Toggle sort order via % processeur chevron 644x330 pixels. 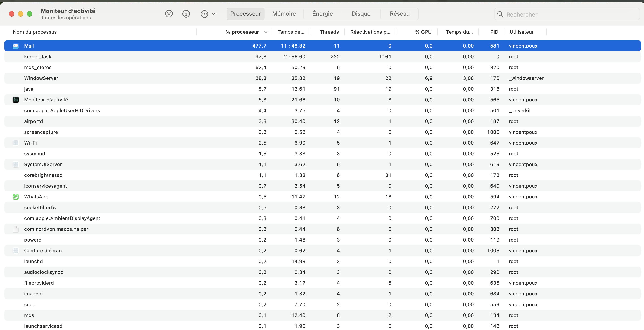coord(266,32)
